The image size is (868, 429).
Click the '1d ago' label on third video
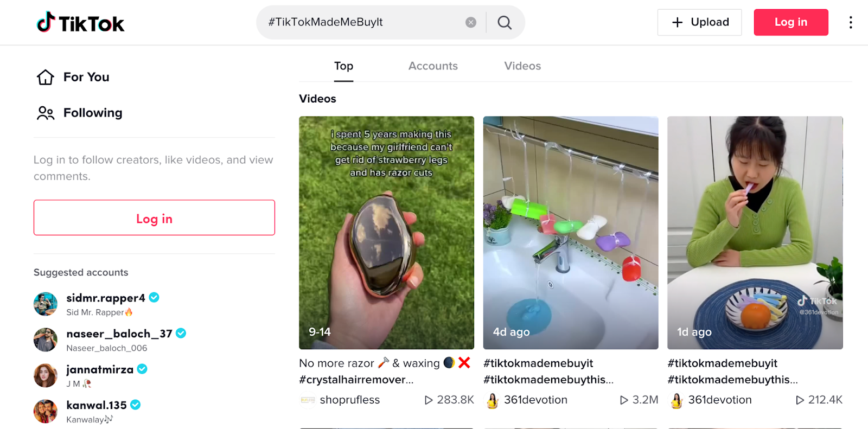(694, 332)
